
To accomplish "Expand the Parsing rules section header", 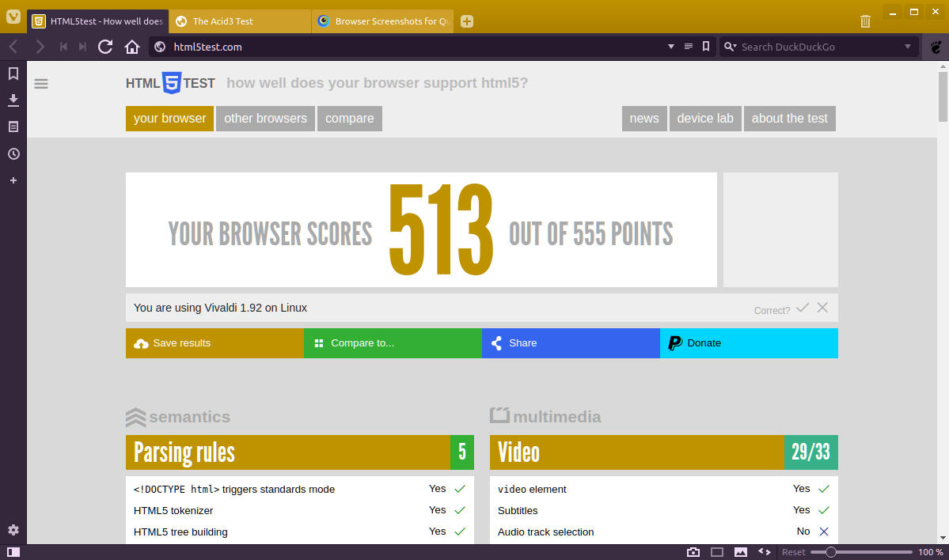I will click(300, 452).
